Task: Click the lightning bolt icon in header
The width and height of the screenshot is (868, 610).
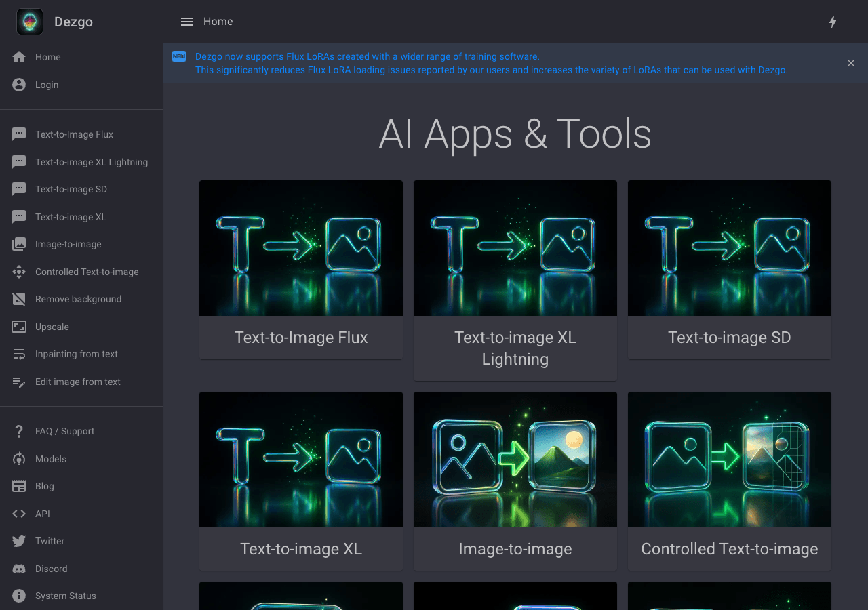Action: [x=833, y=22]
